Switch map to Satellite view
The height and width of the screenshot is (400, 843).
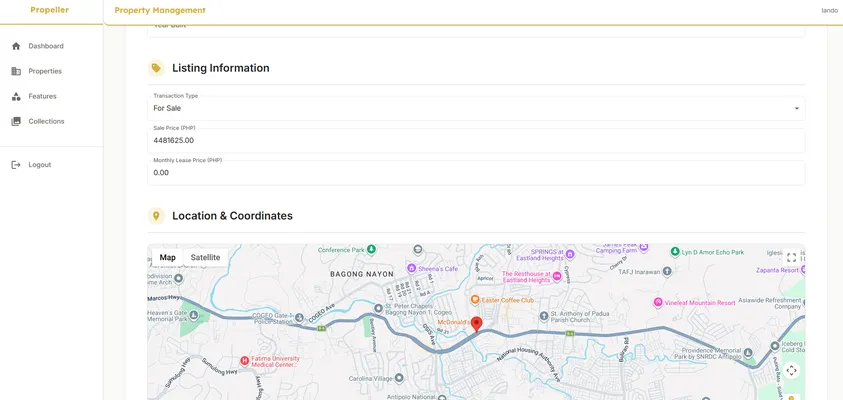[205, 258]
